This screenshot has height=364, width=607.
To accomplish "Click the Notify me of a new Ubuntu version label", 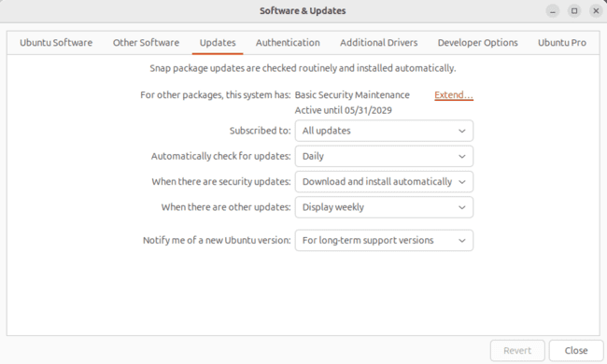I will pos(217,240).
